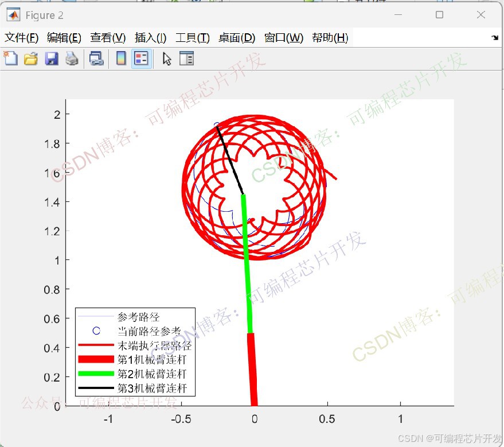This screenshot has height=447, width=504.
Task: Click the y-axis tick label 1.8
Action: pos(52,144)
